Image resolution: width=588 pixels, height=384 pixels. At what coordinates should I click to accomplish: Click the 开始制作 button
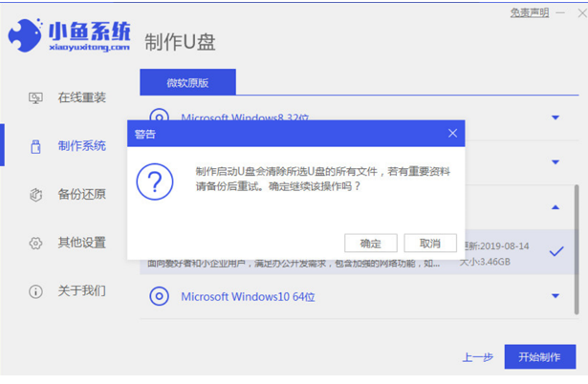(x=539, y=357)
